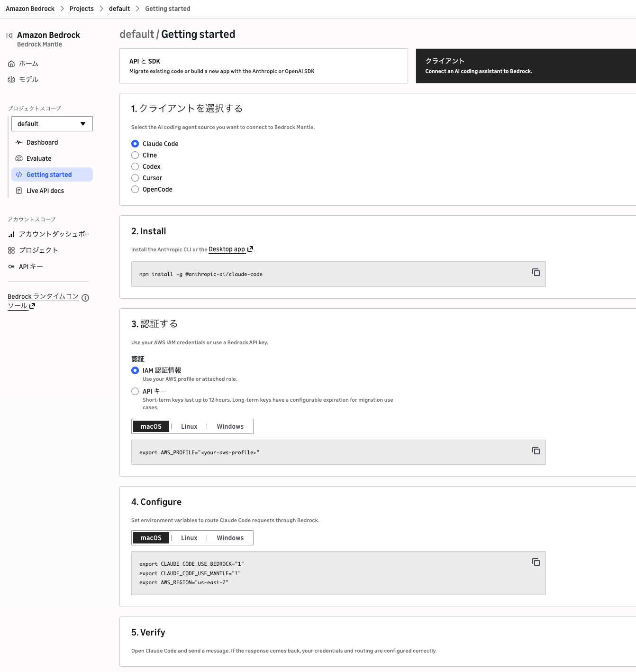
Task: Click the account dashboard bar chart icon
Action: (x=11, y=234)
